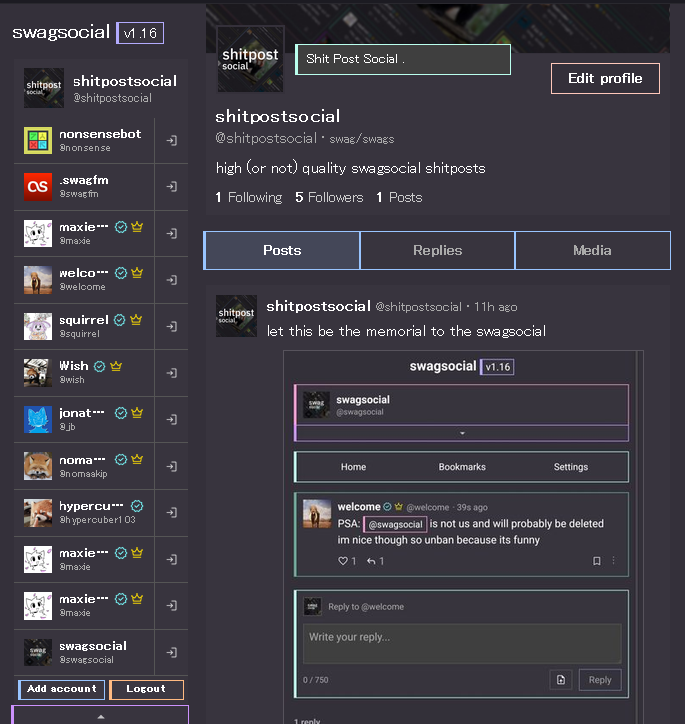This screenshot has height=724, width=685.
Task: Expand the swagsocial account dropdown arrow
Action: coord(462,433)
